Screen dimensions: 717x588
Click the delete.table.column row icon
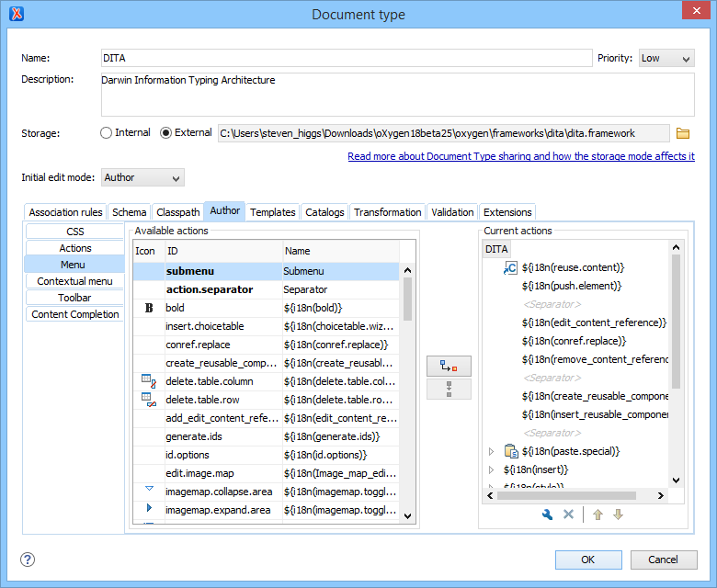point(149,381)
